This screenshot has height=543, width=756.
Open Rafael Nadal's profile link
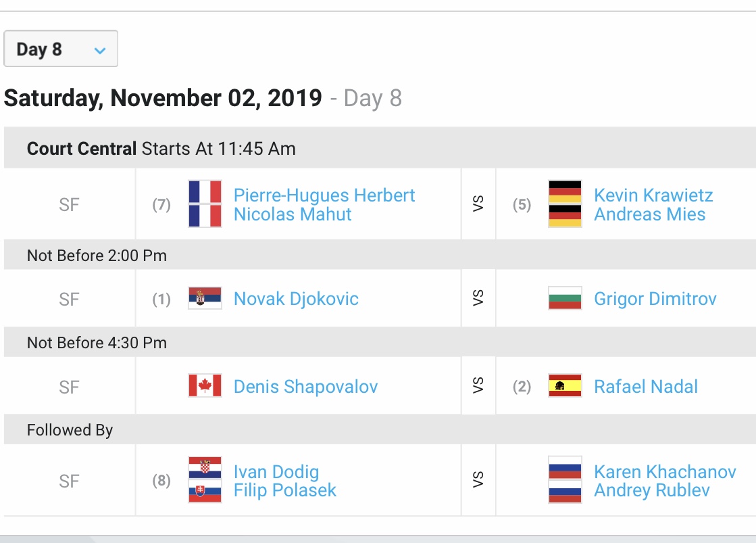pos(646,387)
